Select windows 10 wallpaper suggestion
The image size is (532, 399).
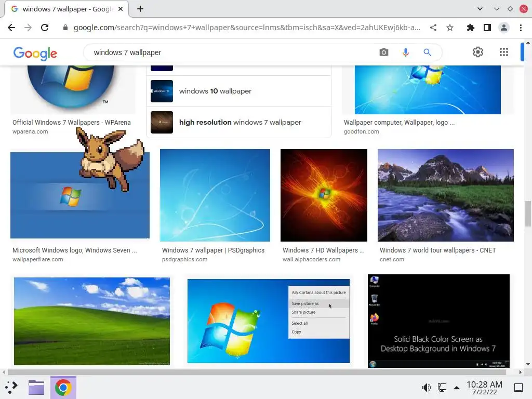(x=238, y=91)
